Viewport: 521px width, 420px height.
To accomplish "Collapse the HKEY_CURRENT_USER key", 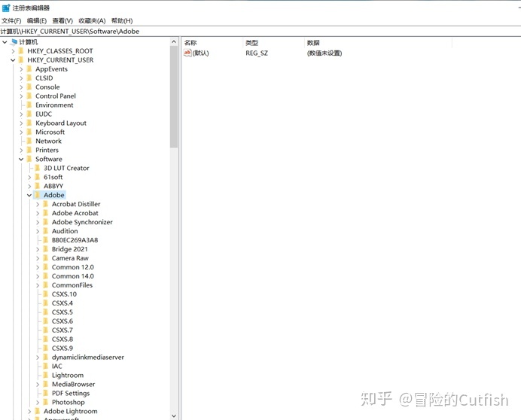I will tap(13, 59).
